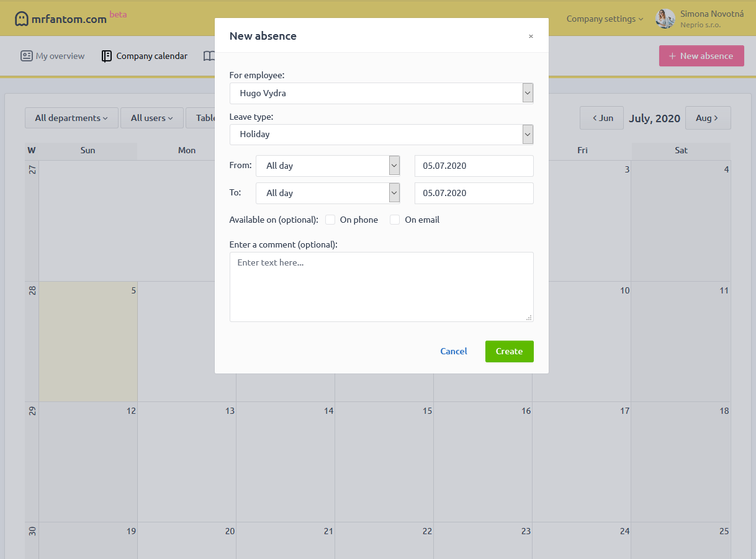The image size is (756, 559).
Task: Go to previous month Jun
Action: tap(601, 118)
